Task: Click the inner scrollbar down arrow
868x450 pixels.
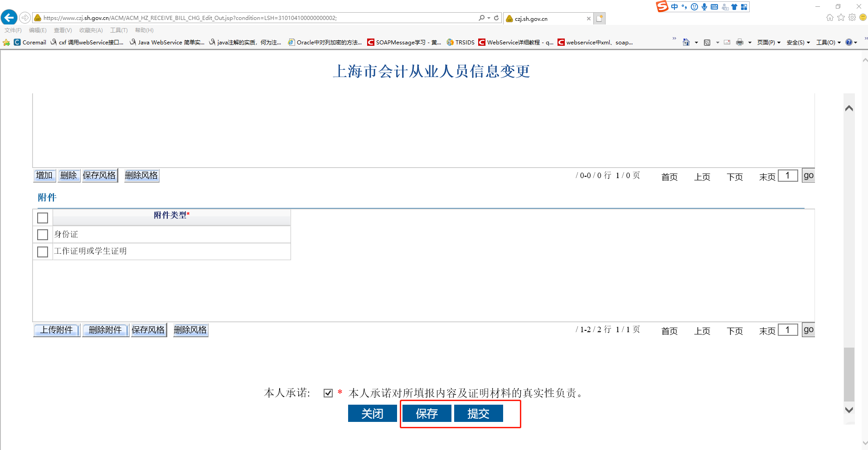Action: coord(849,410)
